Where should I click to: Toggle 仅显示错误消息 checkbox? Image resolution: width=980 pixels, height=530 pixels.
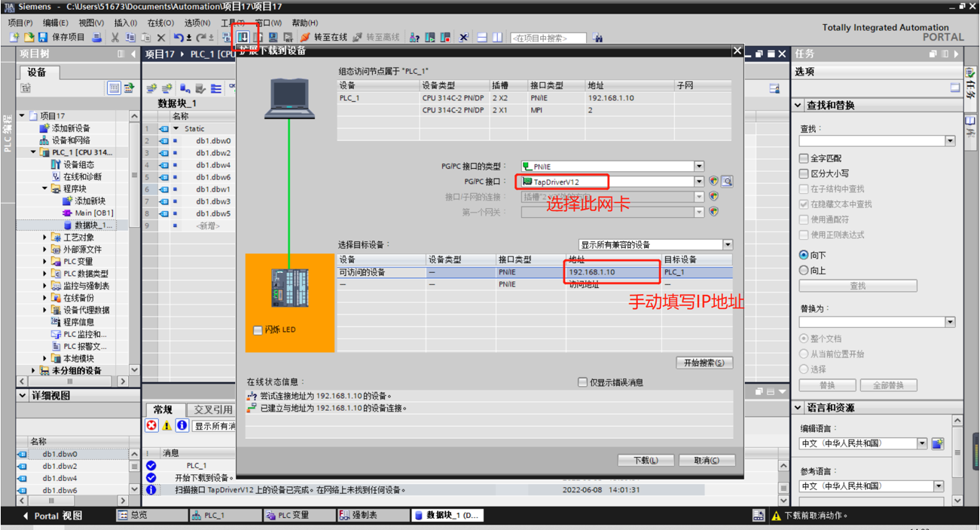582,382
